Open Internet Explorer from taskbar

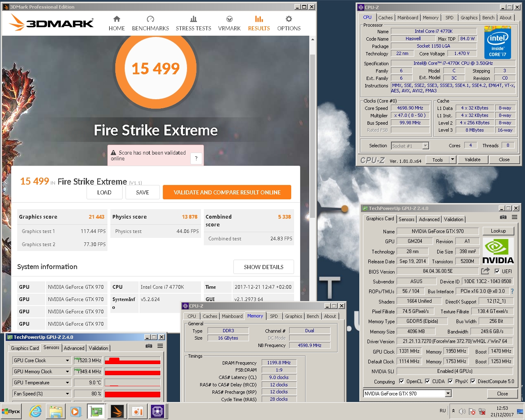(x=36, y=411)
